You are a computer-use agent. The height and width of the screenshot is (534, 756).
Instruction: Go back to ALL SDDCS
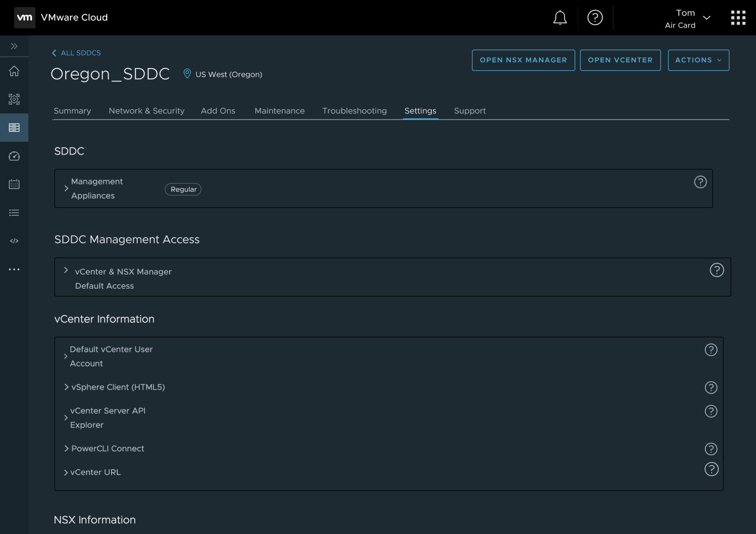76,53
